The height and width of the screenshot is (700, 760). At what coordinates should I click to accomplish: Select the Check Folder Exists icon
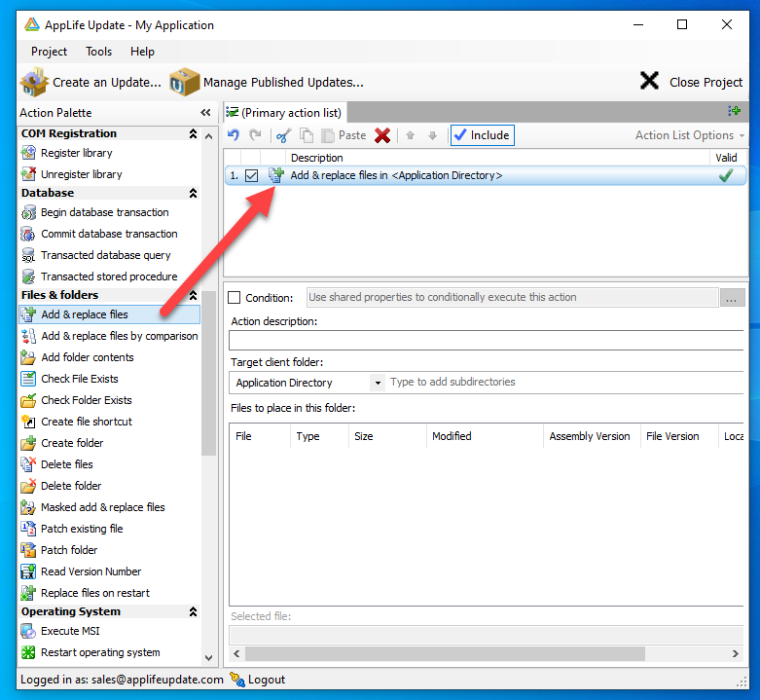(28, 400)
